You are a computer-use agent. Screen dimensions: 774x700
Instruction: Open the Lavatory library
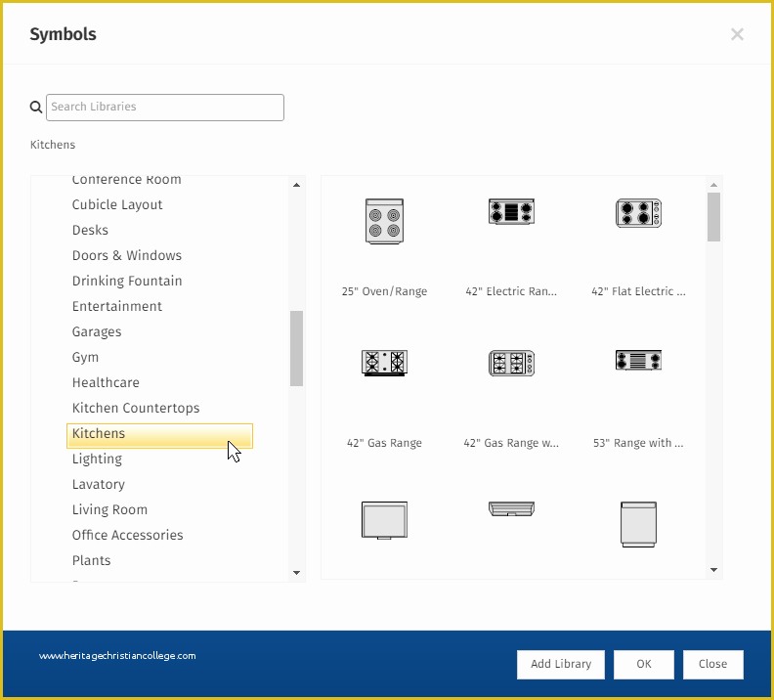coord(99,484)
